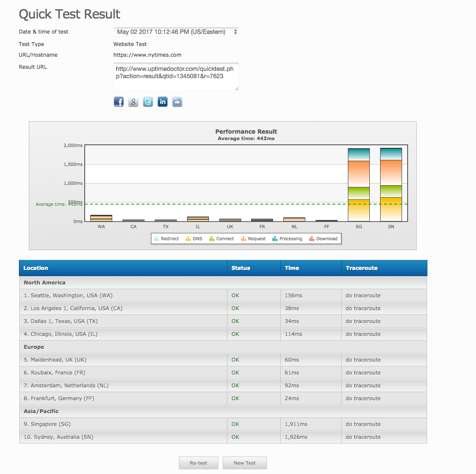Do traceroute for Seattle, Washington

pos(363,296)
